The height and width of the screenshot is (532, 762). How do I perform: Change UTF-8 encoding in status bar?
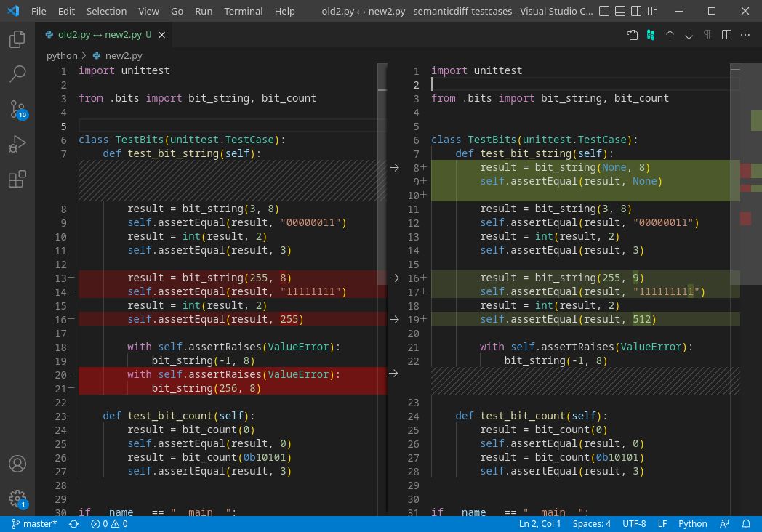click(x=634, y=524)
